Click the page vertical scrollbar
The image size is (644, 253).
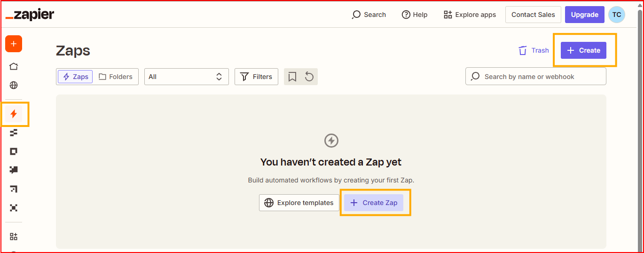(x=640, y=130)
